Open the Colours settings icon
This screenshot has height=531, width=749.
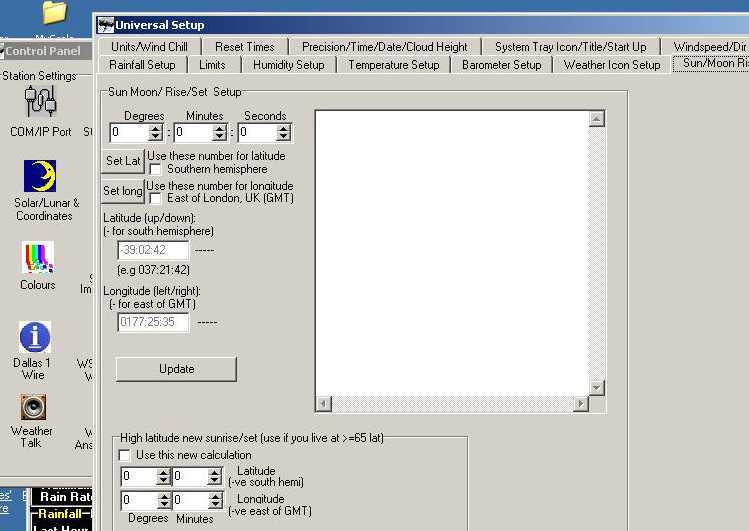[38, 259]
